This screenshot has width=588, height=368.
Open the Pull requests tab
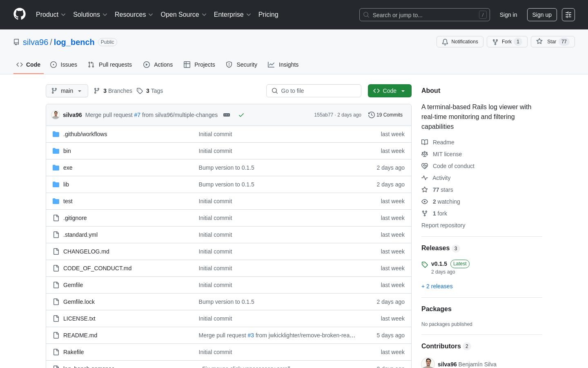(110, 65)
